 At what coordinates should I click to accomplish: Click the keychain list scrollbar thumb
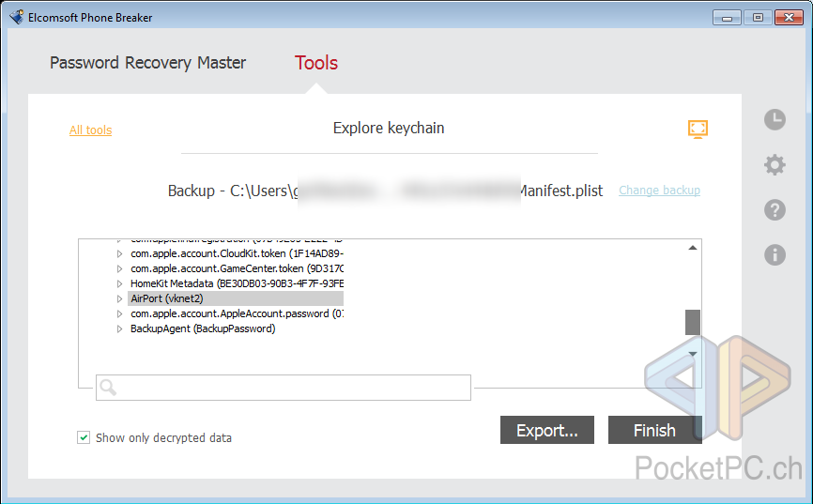(x=693, y=322)
